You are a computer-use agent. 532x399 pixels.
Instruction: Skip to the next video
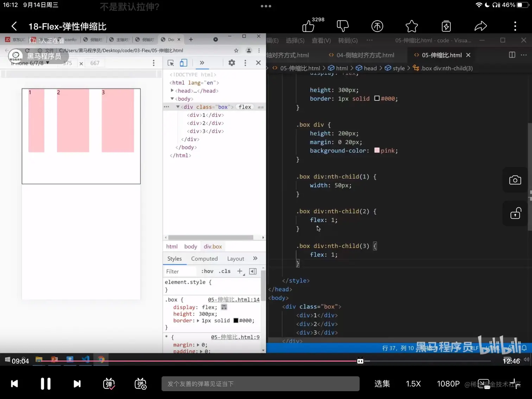pyautogui.click(x=77, y=384)
